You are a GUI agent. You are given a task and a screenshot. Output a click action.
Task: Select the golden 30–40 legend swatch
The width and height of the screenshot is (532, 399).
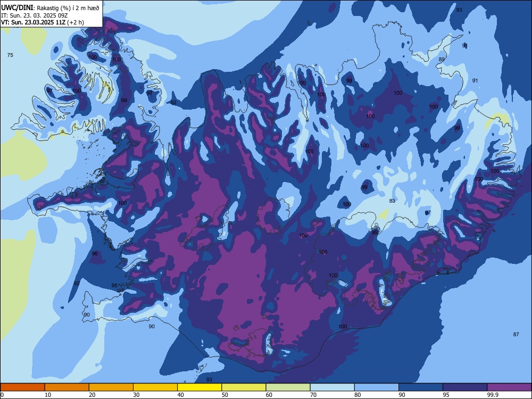tap(155, 387)
